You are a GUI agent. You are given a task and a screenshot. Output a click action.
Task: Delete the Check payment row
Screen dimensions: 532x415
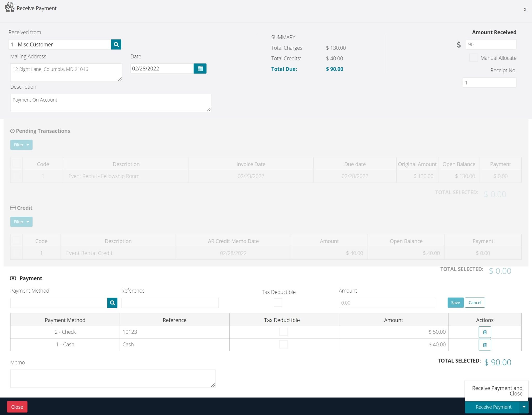tap(484, 332)
